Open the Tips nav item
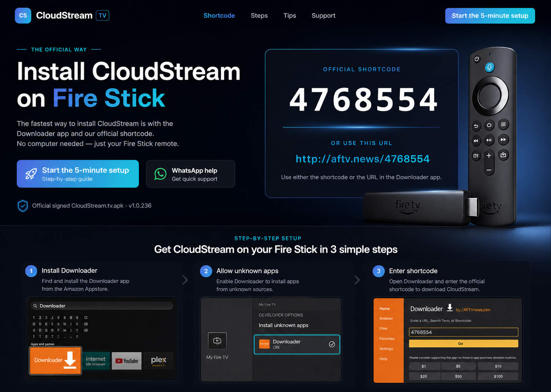The width and height of the screenshot is (551, 392). point(290,16)
